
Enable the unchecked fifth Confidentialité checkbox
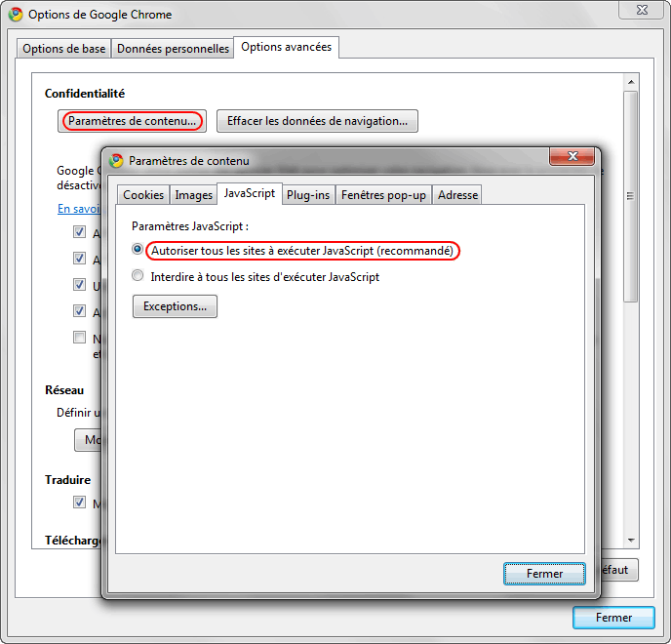[x=79, y=338]
